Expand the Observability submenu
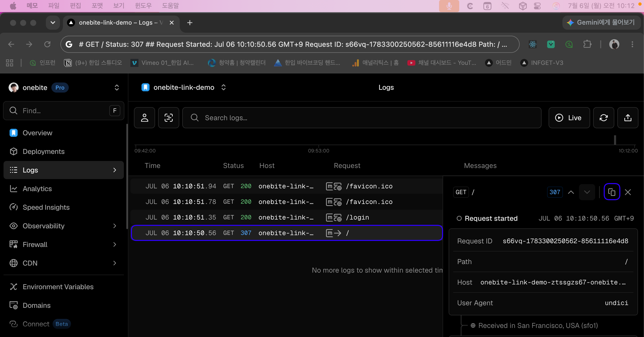Screen dimensions: 644x337 [x=115, y=226]
